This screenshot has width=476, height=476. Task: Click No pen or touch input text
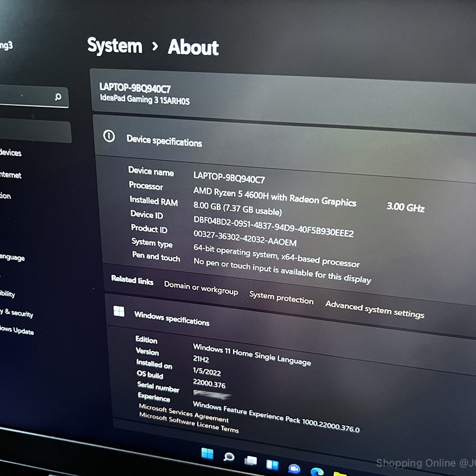point(282,270)
